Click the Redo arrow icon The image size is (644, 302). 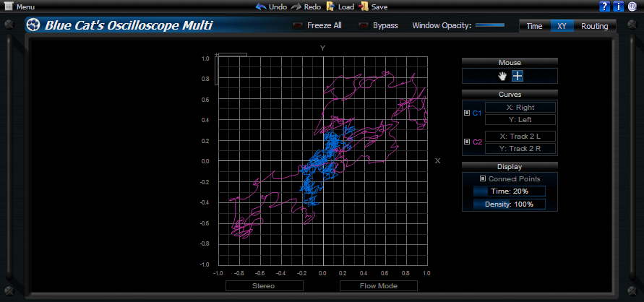click(x=296, y=7)
